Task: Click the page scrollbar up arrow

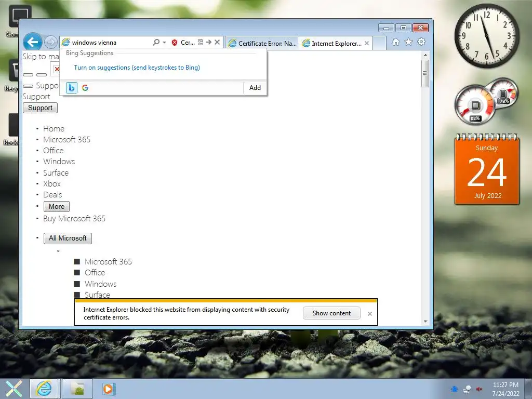Action: point(425,55)
